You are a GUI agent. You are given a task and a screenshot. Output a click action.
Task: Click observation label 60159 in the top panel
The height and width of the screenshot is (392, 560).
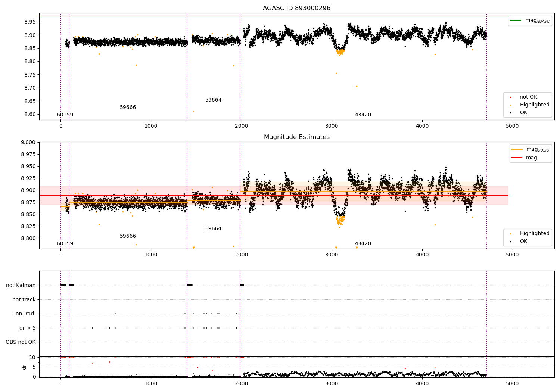(x=65, y=115)
